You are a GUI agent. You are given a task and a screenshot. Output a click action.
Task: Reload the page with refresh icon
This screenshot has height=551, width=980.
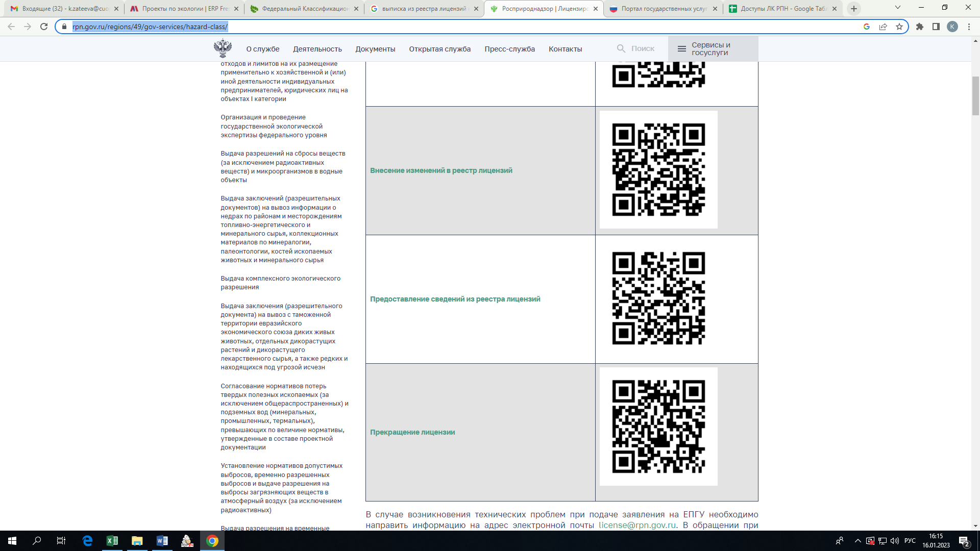tap(44, 27)
